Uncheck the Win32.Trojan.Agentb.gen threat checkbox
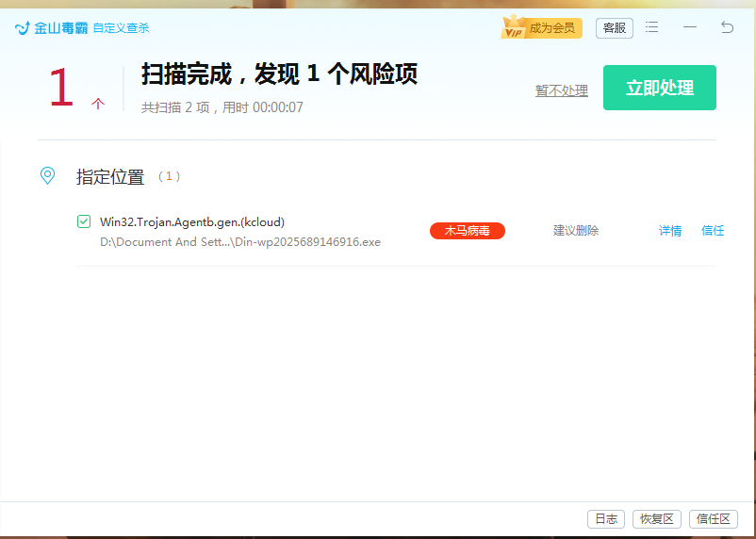Viewport: 756px width, 539px height. pos(84,221)
